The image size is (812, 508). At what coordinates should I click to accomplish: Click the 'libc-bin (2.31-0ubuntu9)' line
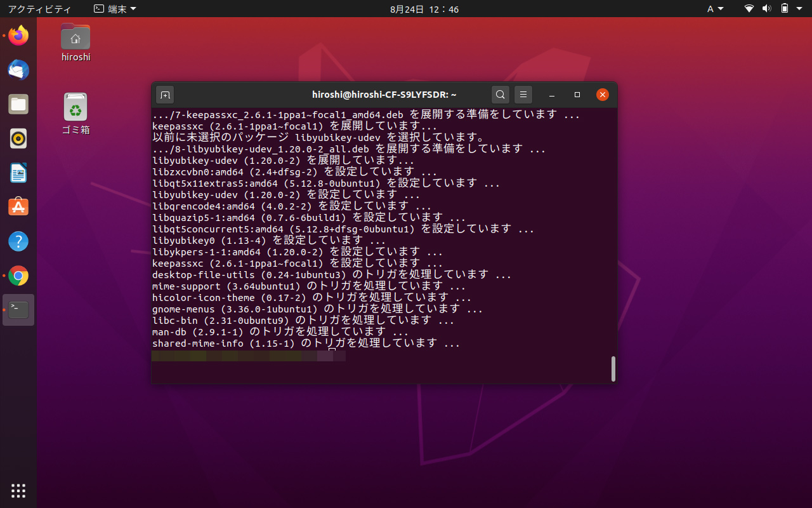(303, 320)
